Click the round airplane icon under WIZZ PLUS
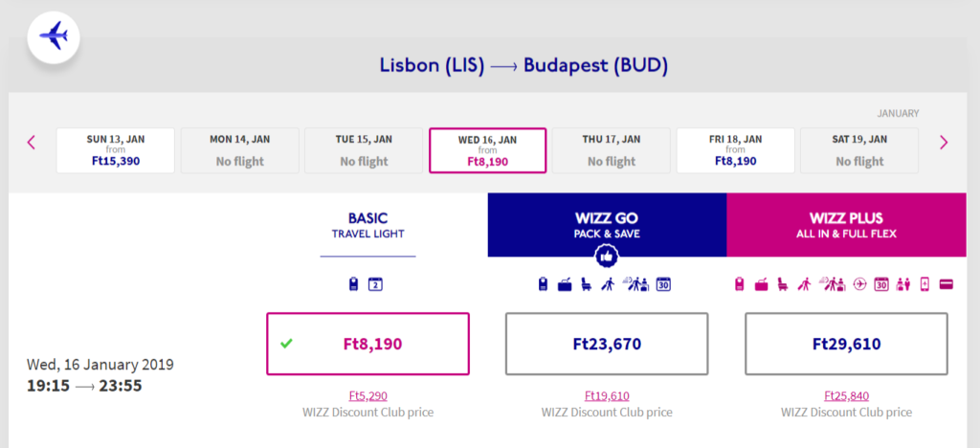 (859, 284)
